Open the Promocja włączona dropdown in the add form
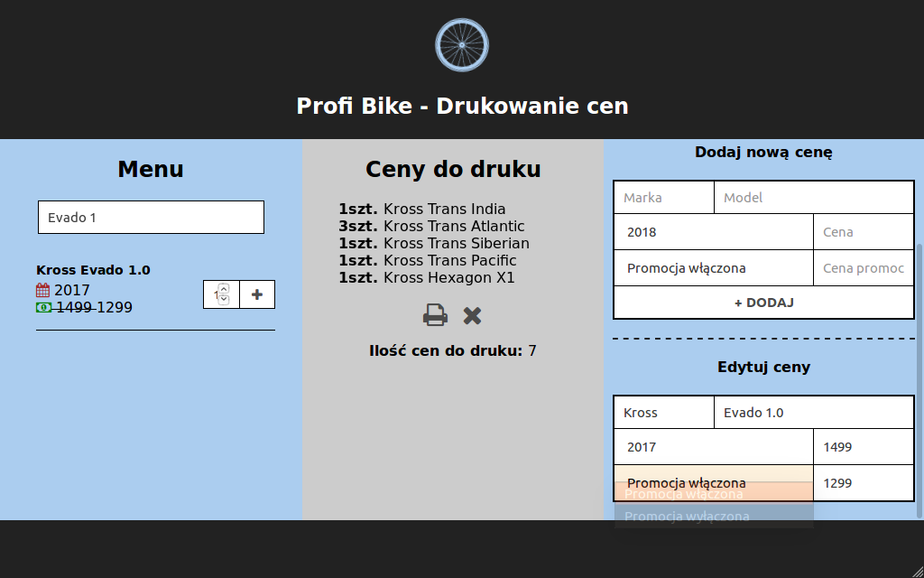Image resolution: width=924 pixels, height=578 pixels. [x=714, y=268]
